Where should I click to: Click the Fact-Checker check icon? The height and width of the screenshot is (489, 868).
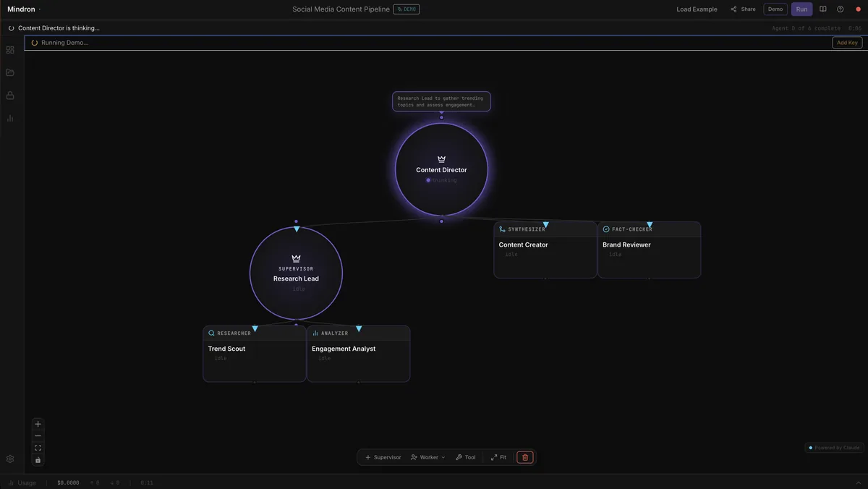coord(606,229)
